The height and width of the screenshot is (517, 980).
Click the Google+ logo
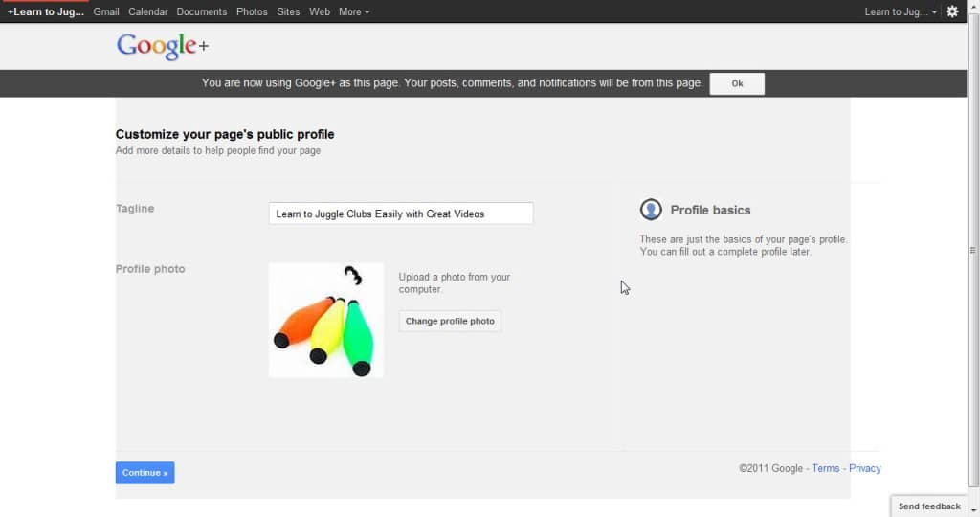163,46
